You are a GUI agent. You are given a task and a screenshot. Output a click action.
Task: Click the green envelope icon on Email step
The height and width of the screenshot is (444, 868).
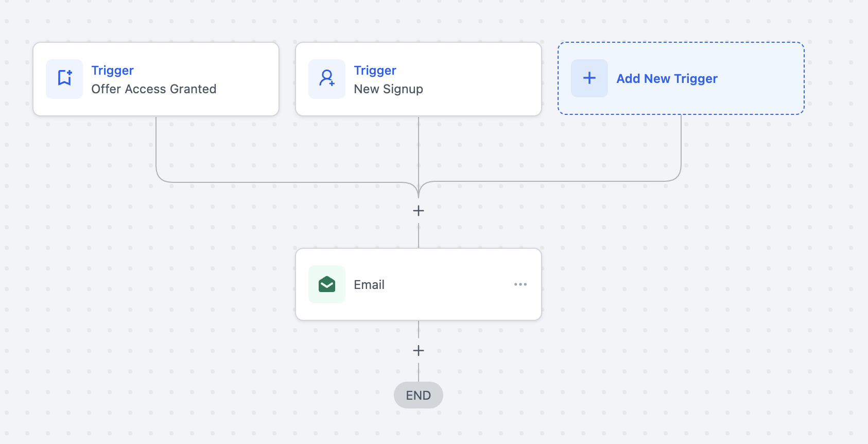click(x=327, y=284)
